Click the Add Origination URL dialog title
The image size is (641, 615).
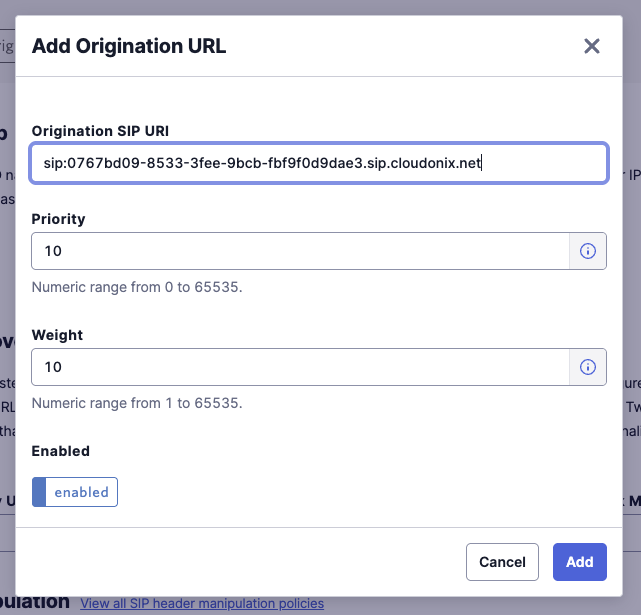[129, 46]
